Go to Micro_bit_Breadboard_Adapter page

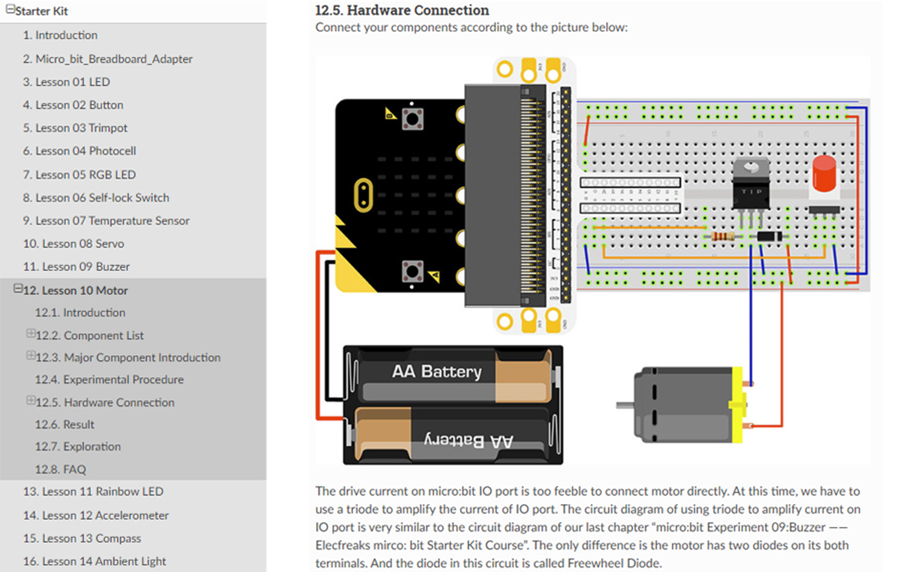(108, 59)
